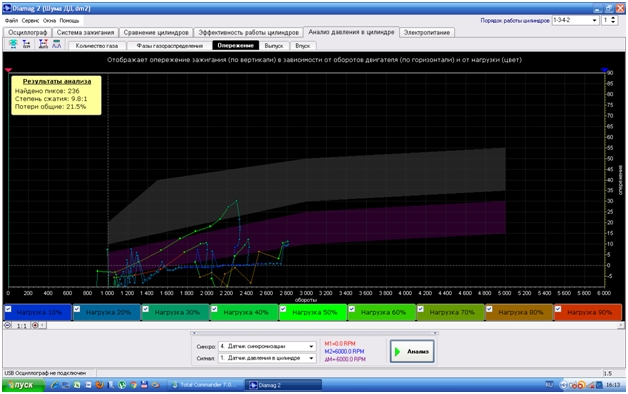This screenshot has height=394, width=628.
Task: Click the red marker triangle at top-left of graph
Action: click(x=8, y=70)
